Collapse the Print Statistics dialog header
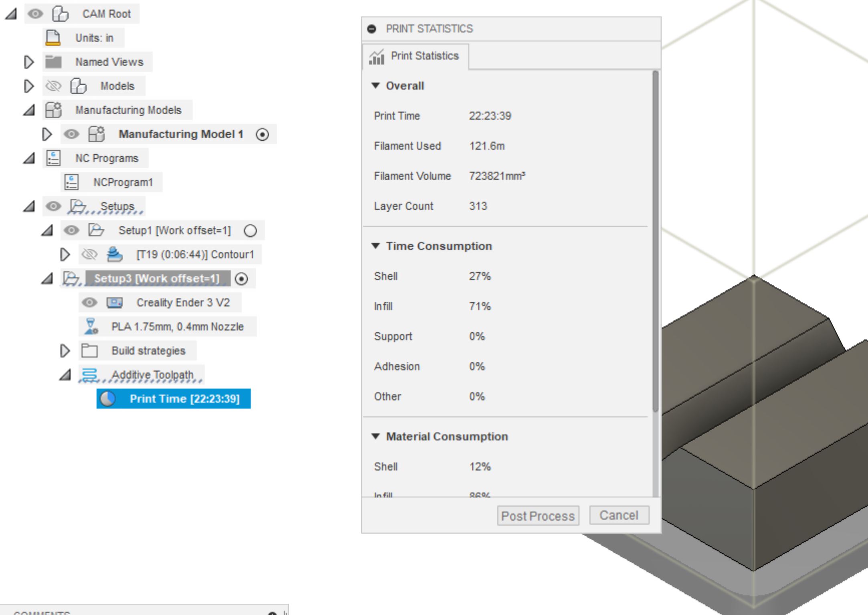Image resolution: width=868 pixels, height=615 pixels. 372,29
